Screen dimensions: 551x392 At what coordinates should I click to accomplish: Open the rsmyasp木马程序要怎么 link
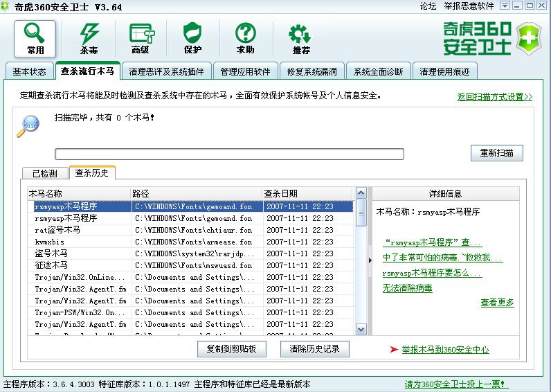(432, 273)
